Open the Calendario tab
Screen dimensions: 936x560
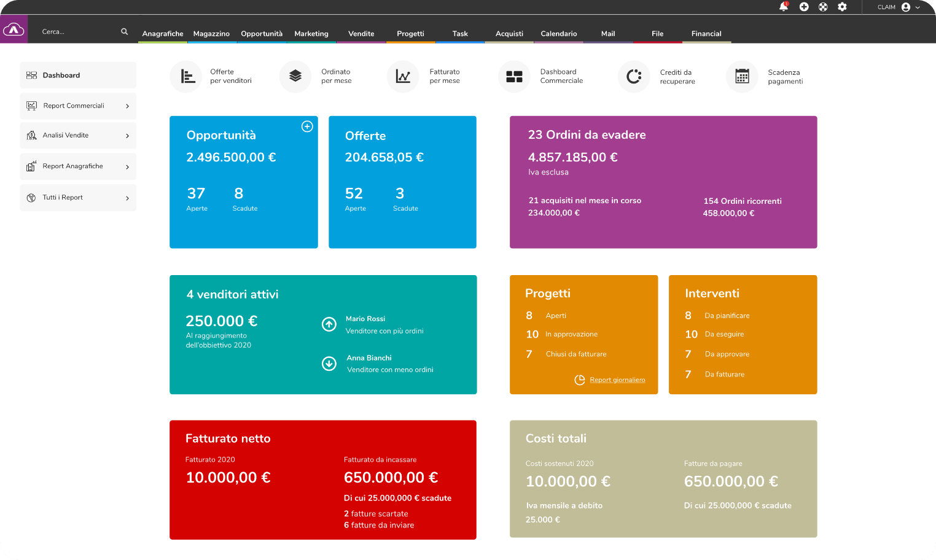point(558,34)
